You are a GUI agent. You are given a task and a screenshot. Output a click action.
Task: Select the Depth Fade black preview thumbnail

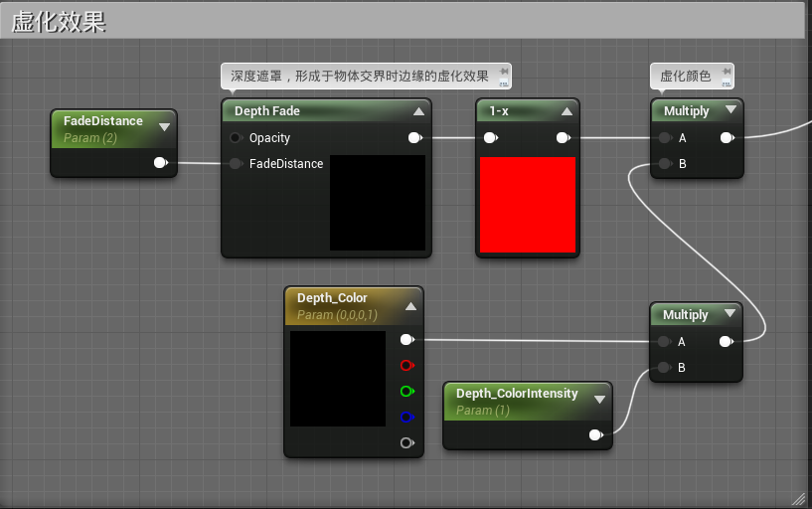378,203
